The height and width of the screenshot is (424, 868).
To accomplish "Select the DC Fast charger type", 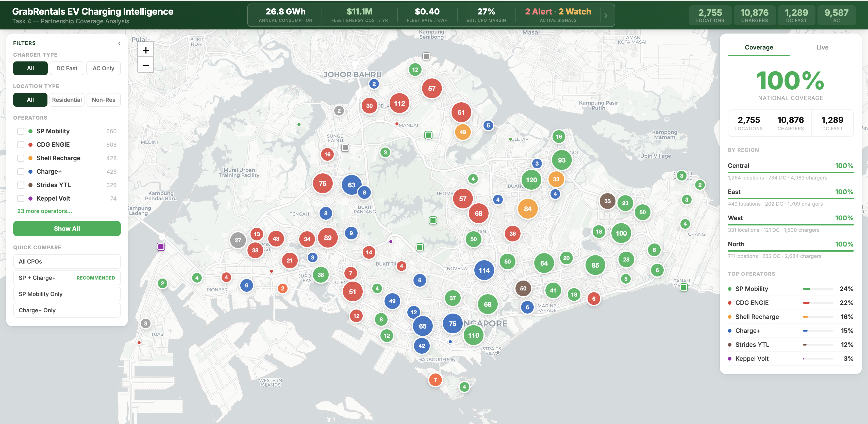I will [67, 68].
